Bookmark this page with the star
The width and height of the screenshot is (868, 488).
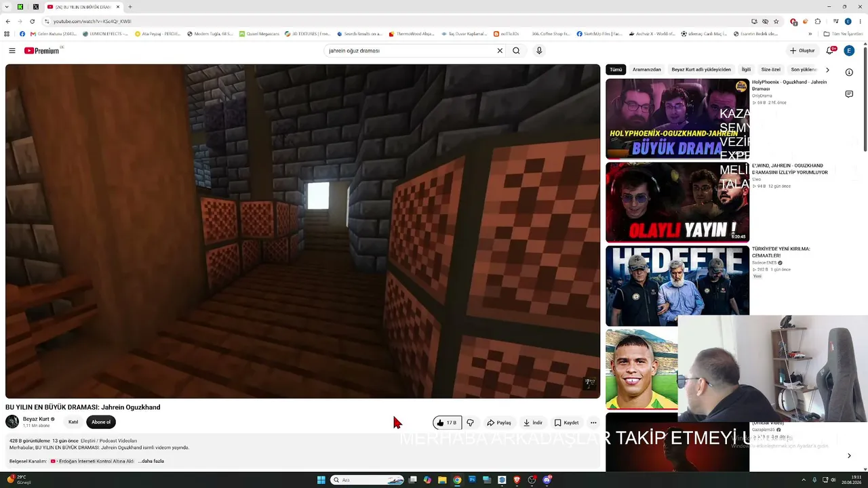pos(776,21)
